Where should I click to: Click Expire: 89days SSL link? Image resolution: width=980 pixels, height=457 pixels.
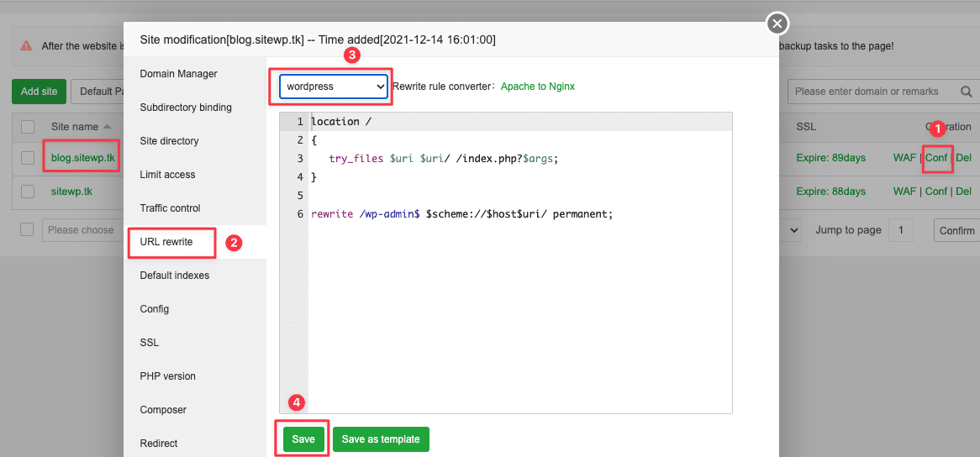(x=830, y=158)
